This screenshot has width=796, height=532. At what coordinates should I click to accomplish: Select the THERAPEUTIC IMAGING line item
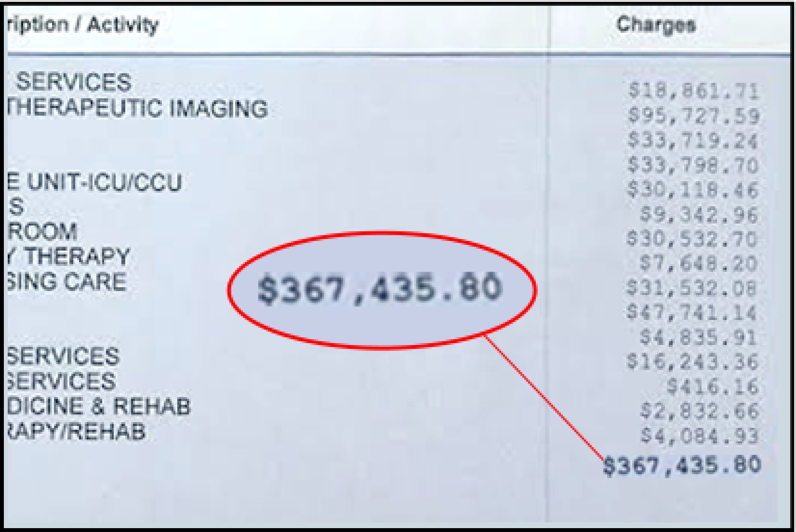tap(137, 108)
